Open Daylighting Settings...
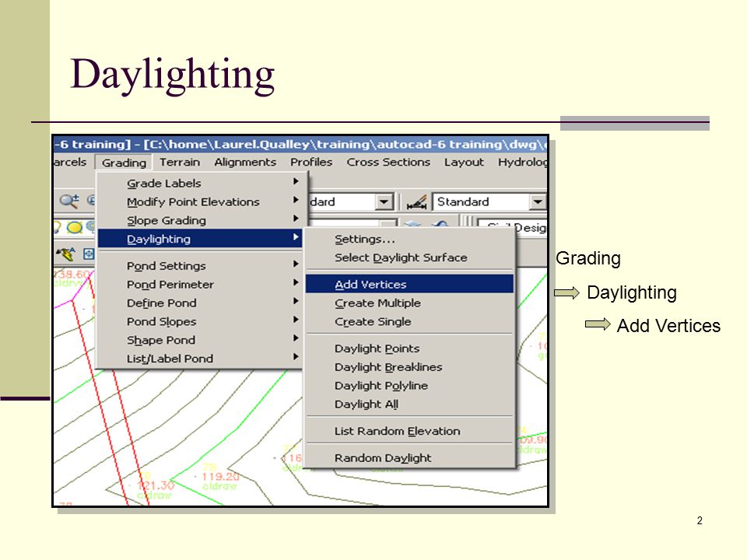Screen dimensions: 747x560 (x=409, y=239)
